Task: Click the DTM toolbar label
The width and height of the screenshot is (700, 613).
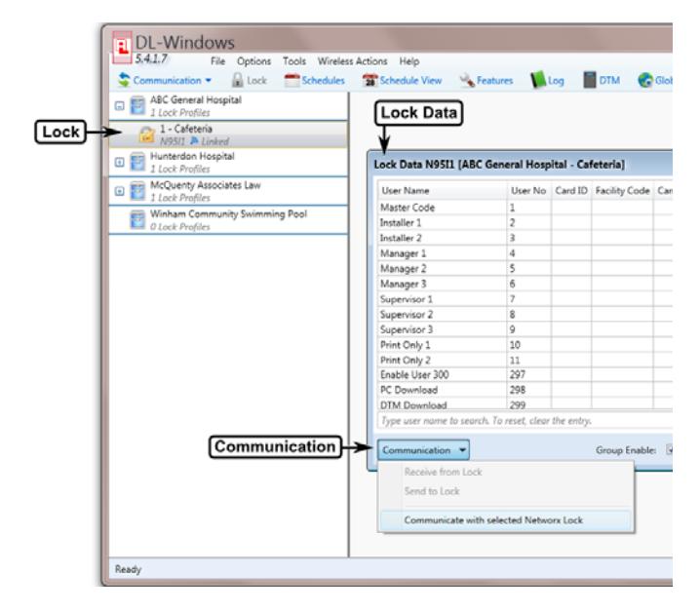Action: [x=609, y=81]
